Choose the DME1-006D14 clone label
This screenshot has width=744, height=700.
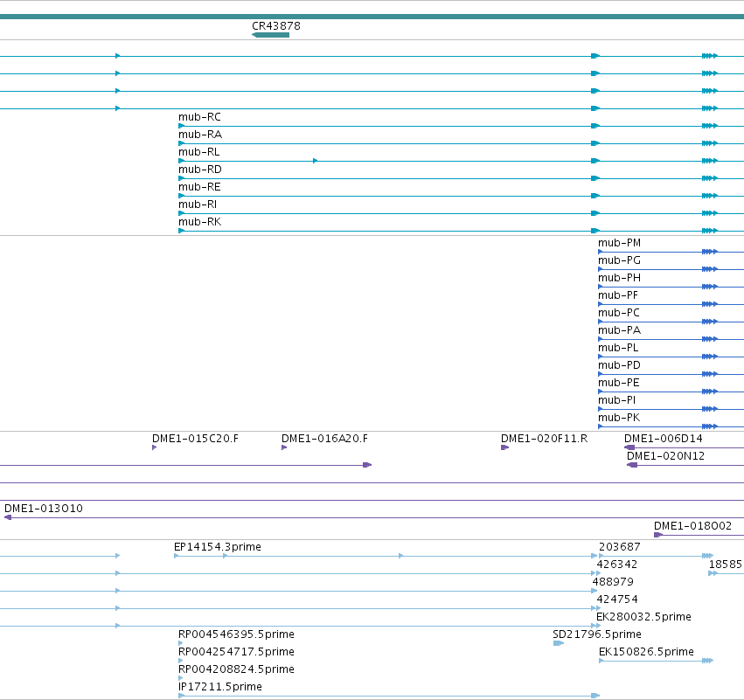click(664, 440)
